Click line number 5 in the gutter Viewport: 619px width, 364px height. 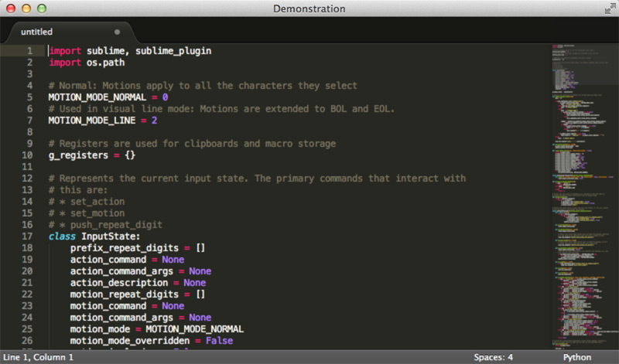(30, 97)
